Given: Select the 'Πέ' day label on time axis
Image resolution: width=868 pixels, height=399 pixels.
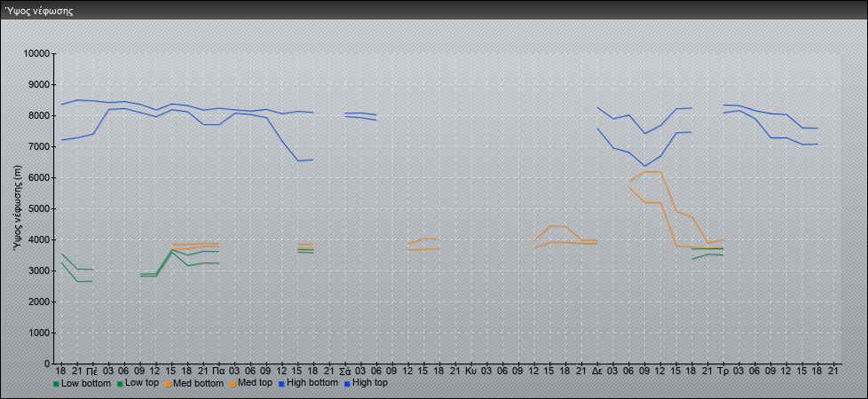Looking at the screenshot, I should 92,371.
